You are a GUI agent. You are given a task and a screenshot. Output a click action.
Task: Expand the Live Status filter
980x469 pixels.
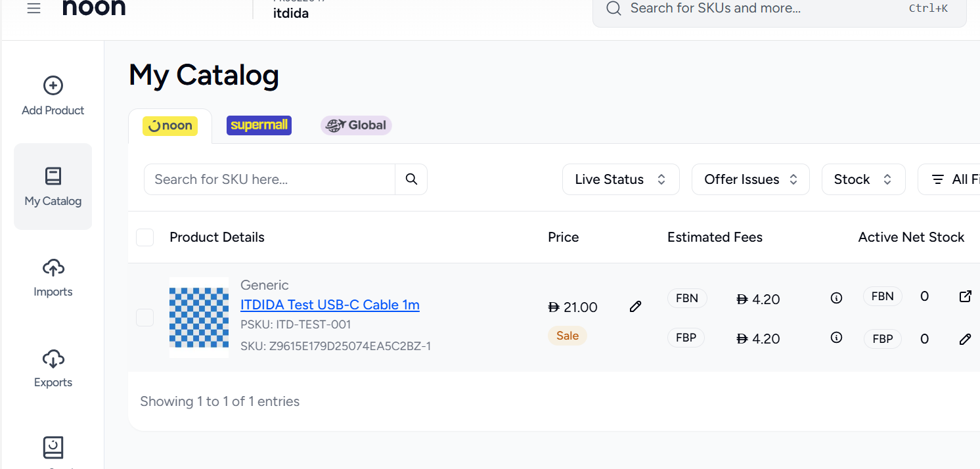click(621, 179)
